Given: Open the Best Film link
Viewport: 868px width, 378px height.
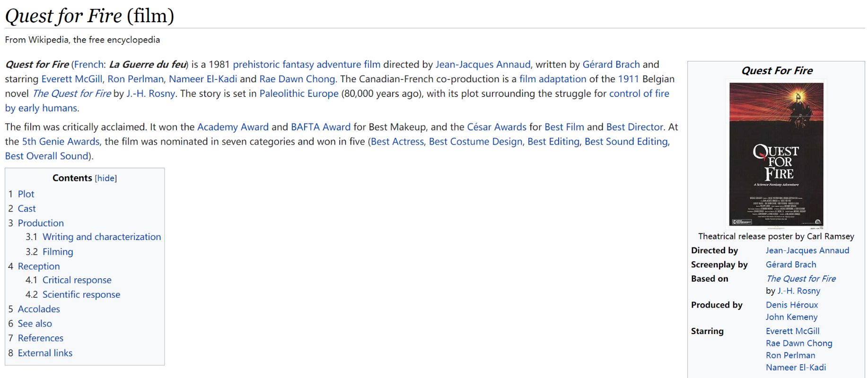Looking at the screenshot, I should pyautogui.click(x=564, y=127).
